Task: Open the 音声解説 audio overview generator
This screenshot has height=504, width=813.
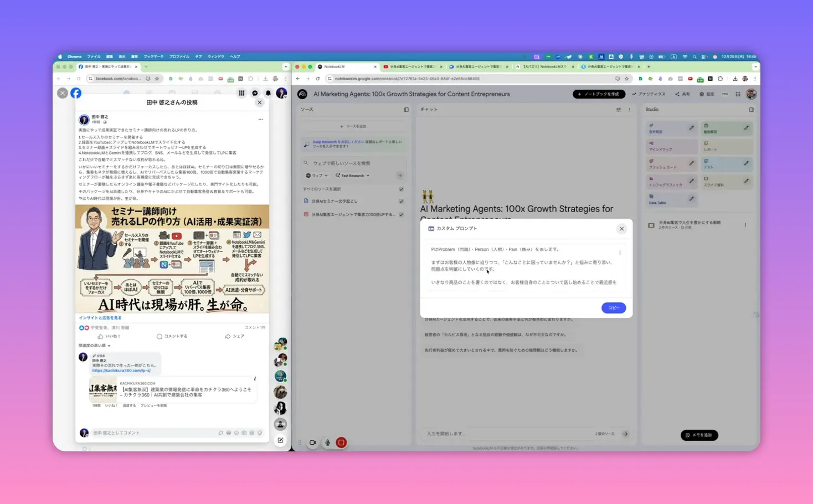Action: pyautogui.click(x=667, y=128)
